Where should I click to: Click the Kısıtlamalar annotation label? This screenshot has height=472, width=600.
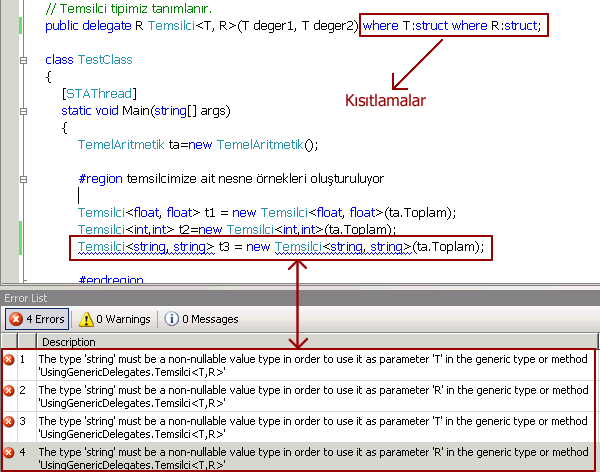[387, 100]
